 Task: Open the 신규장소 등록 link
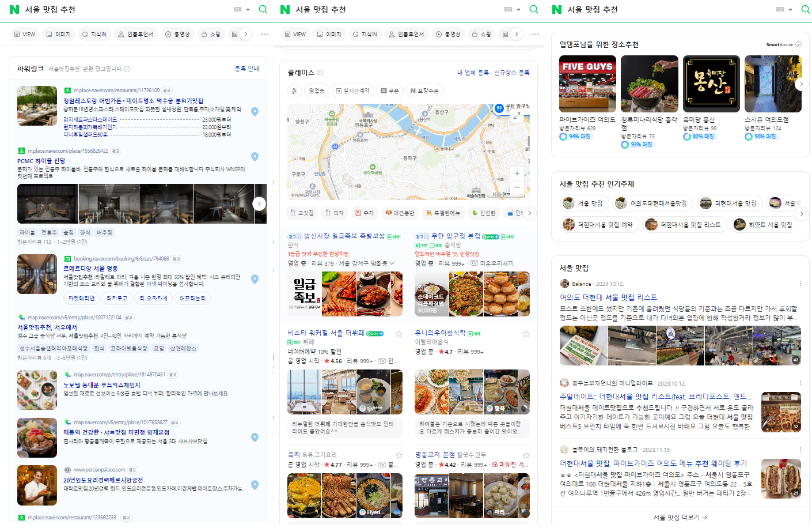(x=511, y=73)
